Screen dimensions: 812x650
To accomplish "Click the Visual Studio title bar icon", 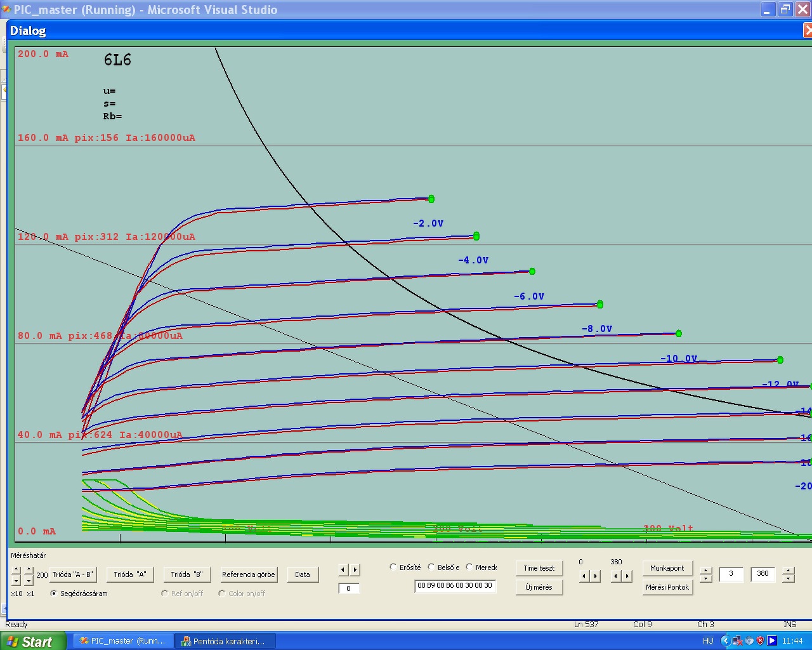I will [6, 10].
